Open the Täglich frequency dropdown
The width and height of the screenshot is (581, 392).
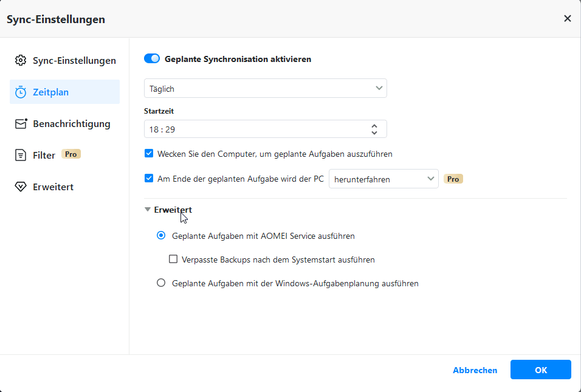tap(265, 89)
